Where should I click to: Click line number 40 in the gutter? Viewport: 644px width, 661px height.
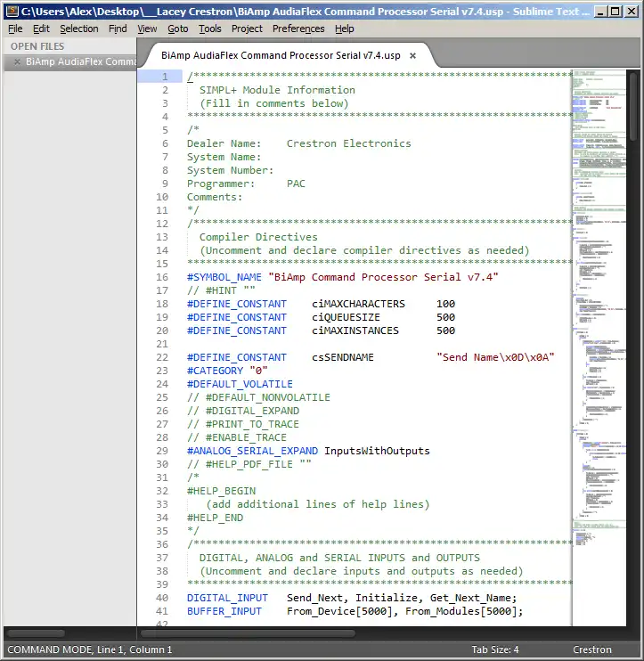[x=162, y=598]
